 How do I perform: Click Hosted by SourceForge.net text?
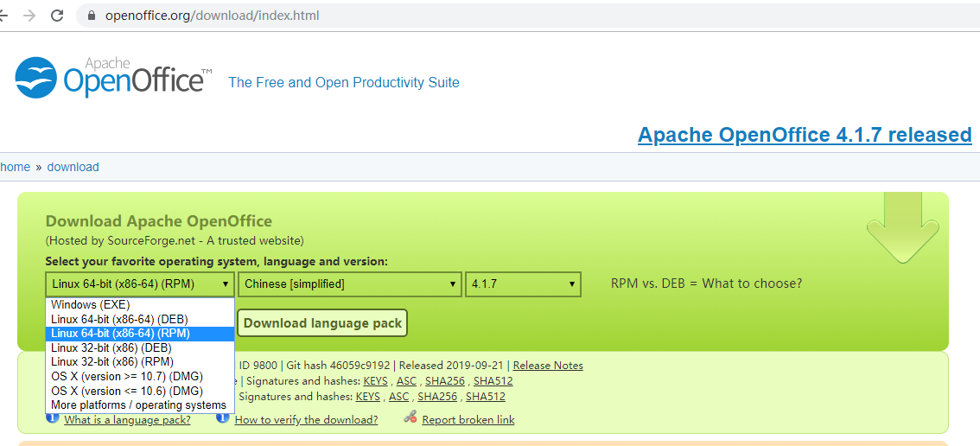175,240
